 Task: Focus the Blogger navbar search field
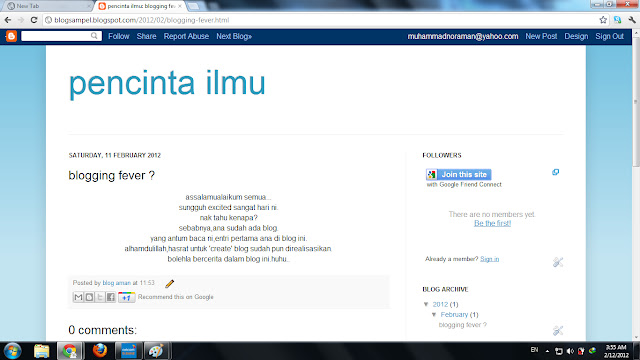point(56,36)
